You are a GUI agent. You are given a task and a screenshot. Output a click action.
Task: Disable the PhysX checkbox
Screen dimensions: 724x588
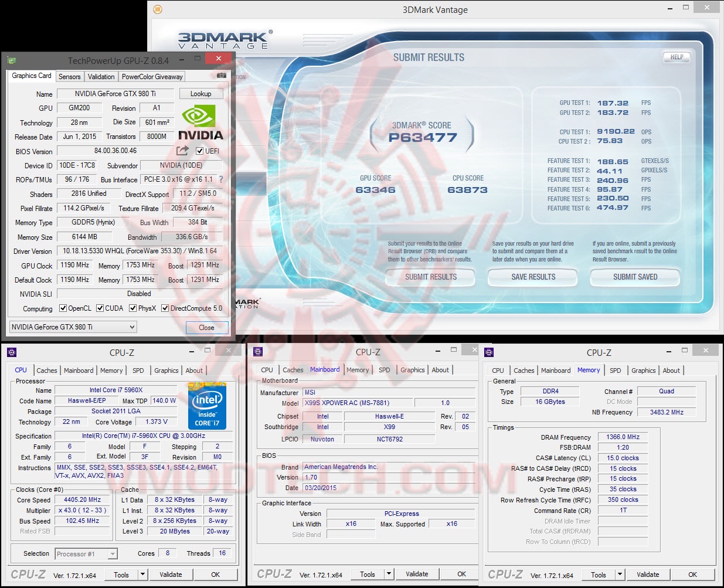[132, 308]
